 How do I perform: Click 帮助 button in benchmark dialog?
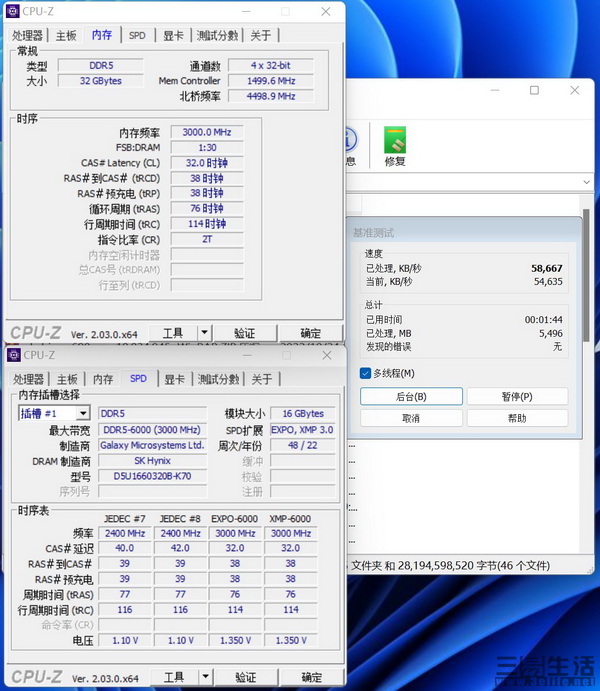517,418
